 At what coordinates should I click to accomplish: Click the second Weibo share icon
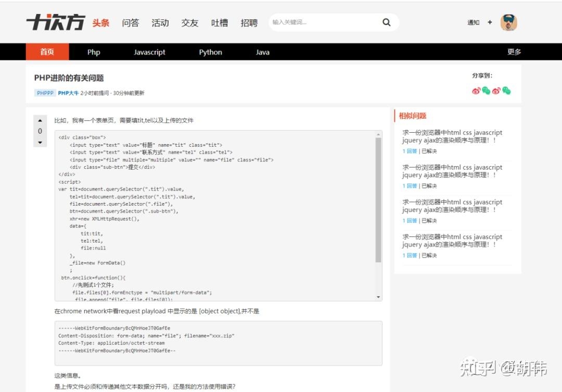[x=496, y=91]
